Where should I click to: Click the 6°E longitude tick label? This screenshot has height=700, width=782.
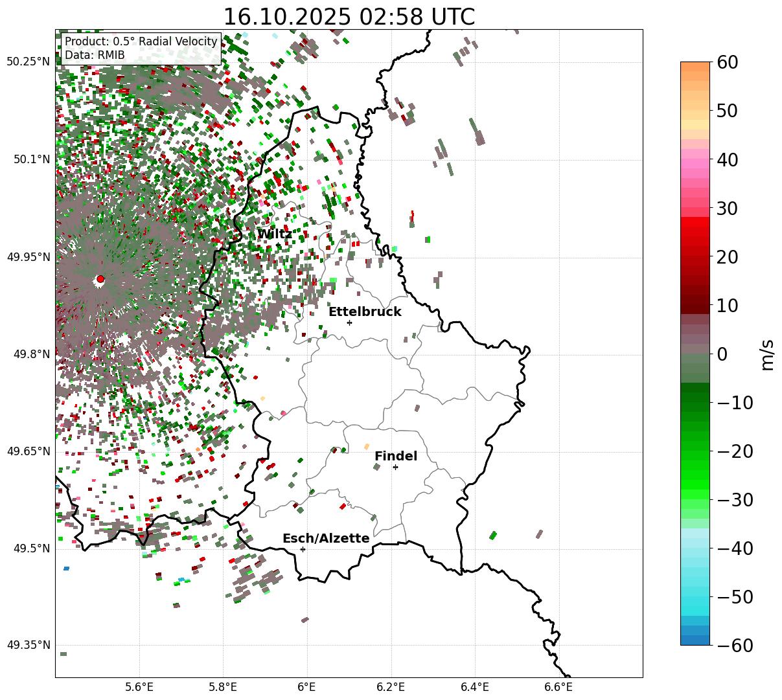[x=306, y=686]
